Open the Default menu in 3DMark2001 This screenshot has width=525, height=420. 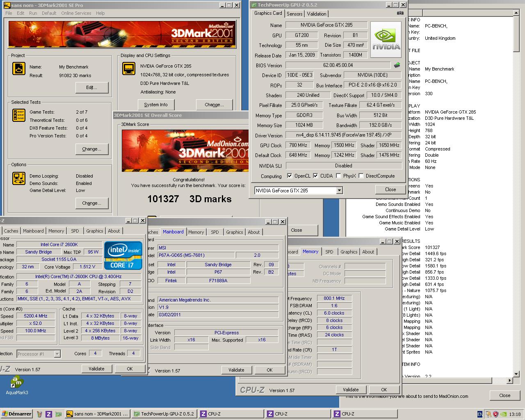coord(49,13)
